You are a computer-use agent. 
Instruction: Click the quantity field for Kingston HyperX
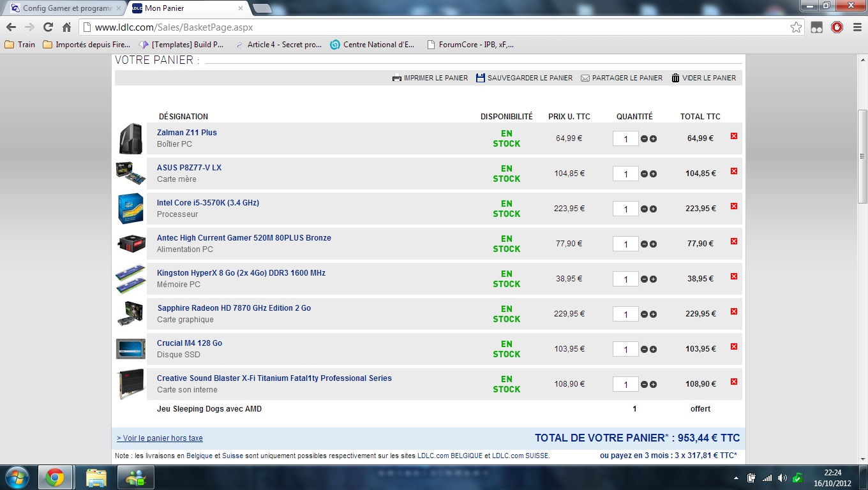(625, 279)
